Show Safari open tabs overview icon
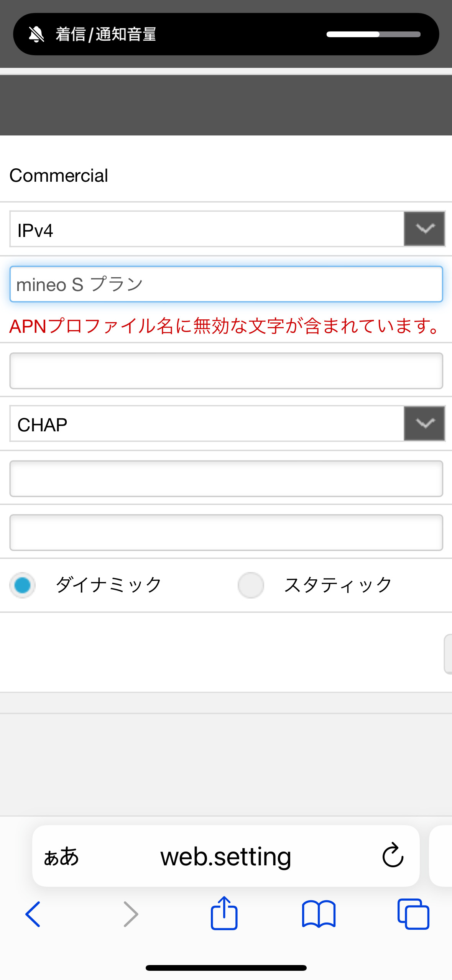Viewport: 452px width, 980px height. (413, 914)
